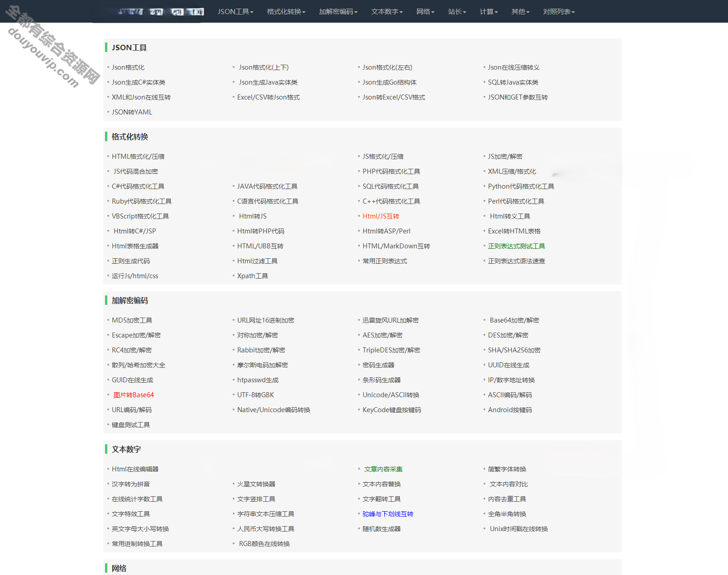Expand the 站长 navigation dropdown

click(x=457, y=12)
